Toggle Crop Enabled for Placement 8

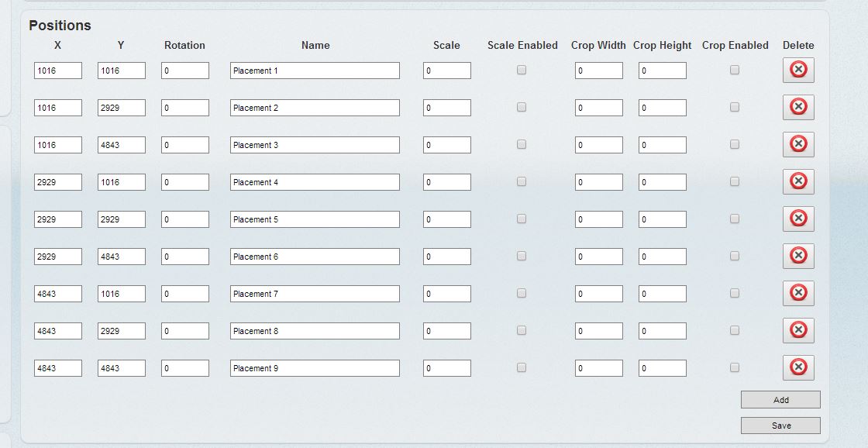point(735,330)
